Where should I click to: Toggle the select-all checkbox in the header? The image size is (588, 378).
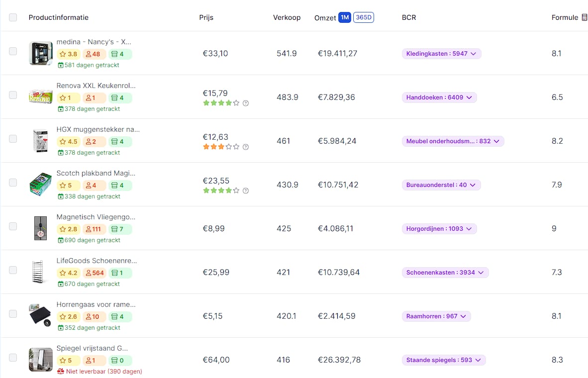13,17
